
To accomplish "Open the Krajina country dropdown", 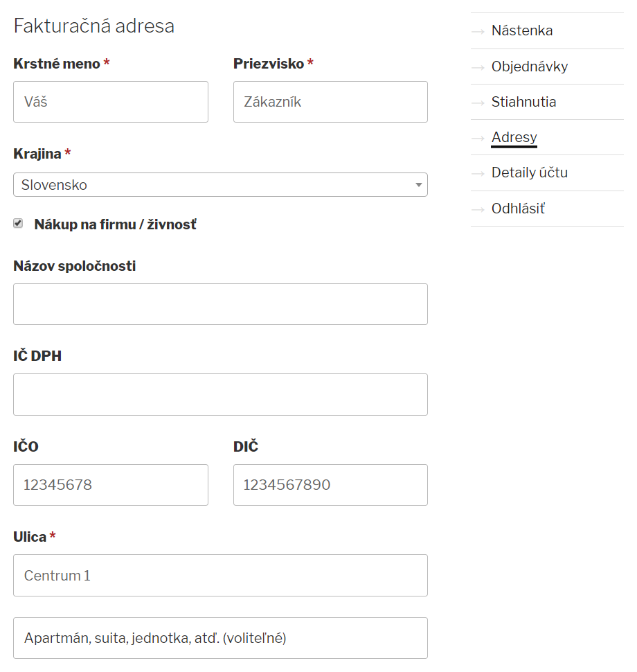I will [x=219, y=185].
